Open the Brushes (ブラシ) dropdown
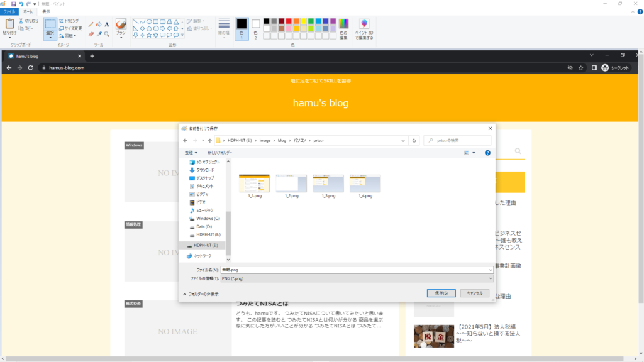This screenshot has width=644, height=362. pos(121,37)
